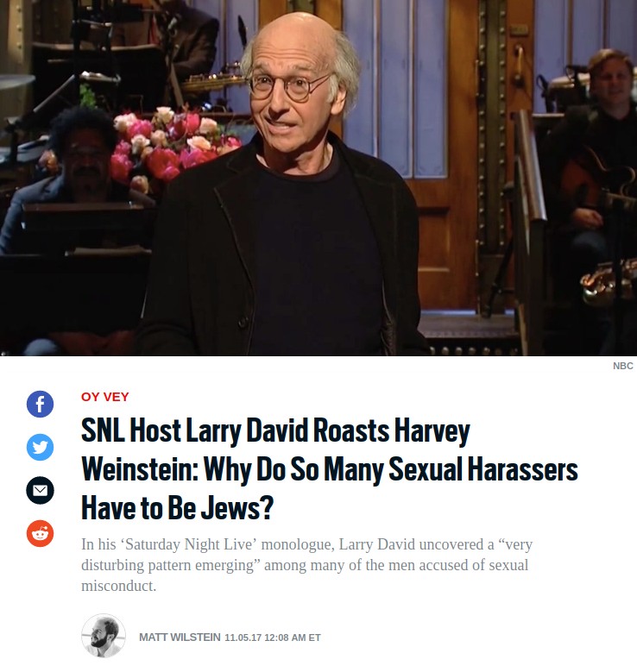The image size is (637, 672).
Task: Share the article on Reddit
Action: [40, 533]
